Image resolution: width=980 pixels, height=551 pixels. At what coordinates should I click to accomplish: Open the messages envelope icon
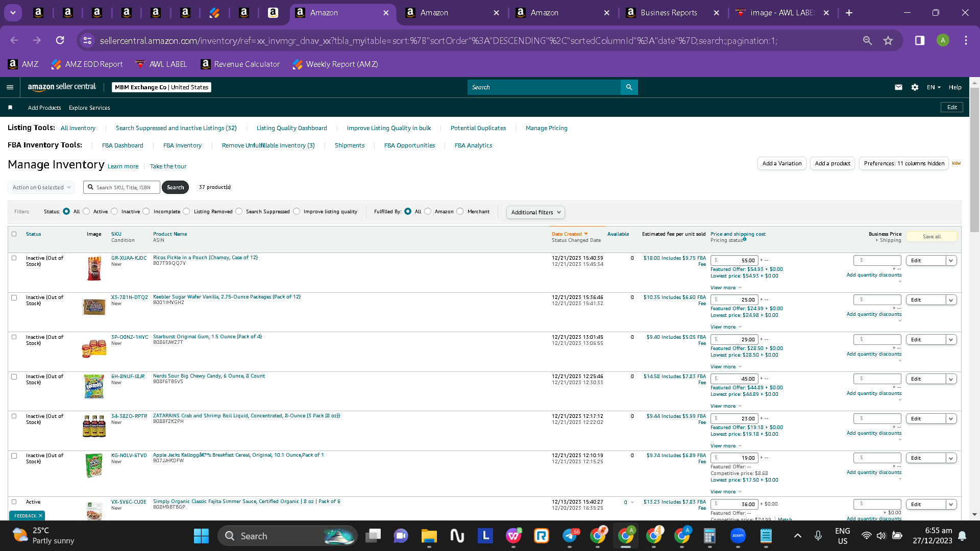click(x=898, y=87)
